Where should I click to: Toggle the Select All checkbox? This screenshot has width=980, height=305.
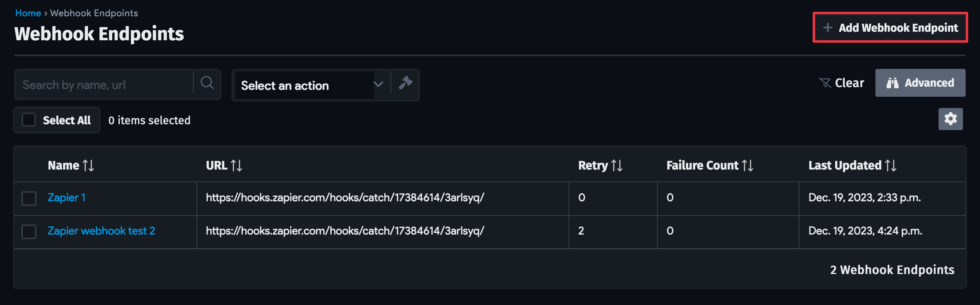coord(29,120)
